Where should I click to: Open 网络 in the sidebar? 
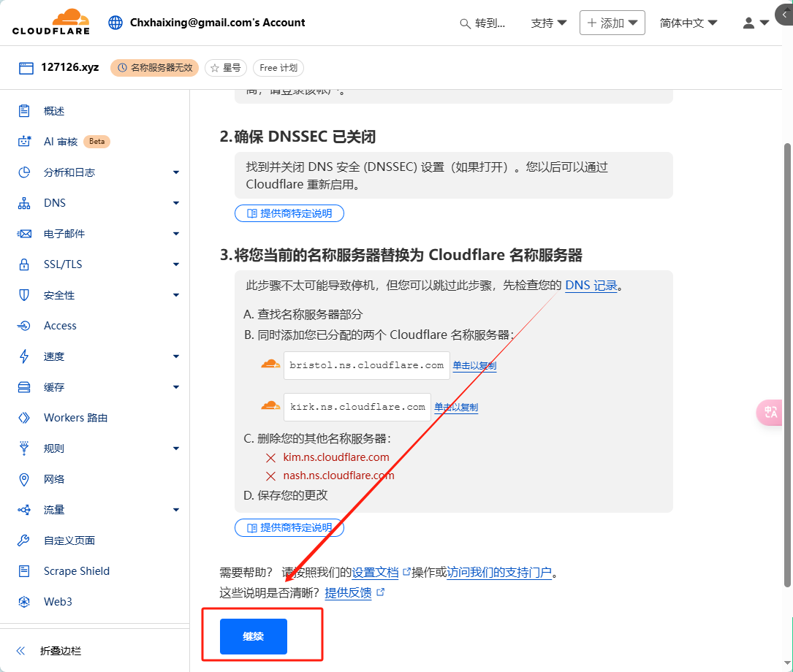pos(54,479)
